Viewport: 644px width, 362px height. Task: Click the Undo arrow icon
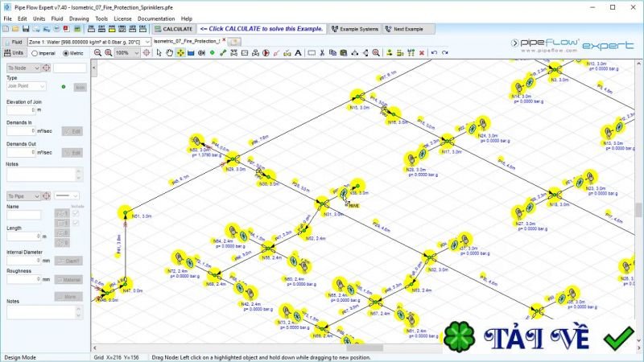click(434, 52)
